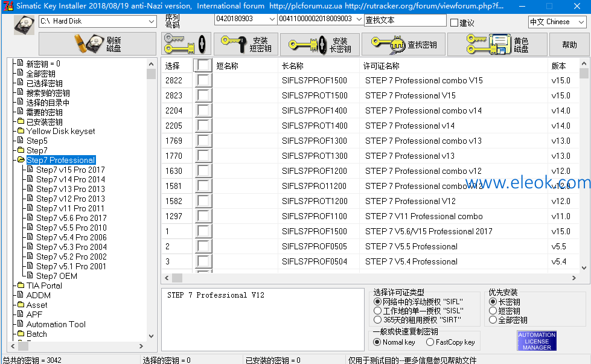Select Step7 v15 Pro 2017 tree item
The width and height of the screenshot is (591, 364).
click(70, 170)
